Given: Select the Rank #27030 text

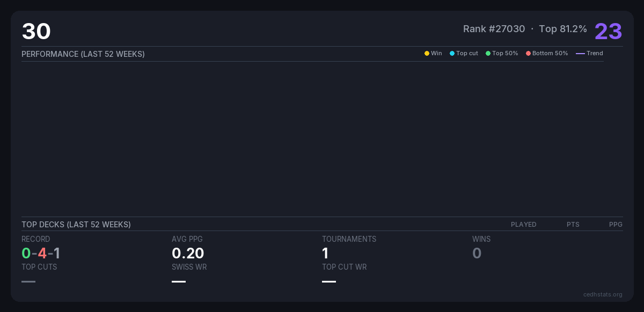Looking at the screenshot, I should point(494,29).
